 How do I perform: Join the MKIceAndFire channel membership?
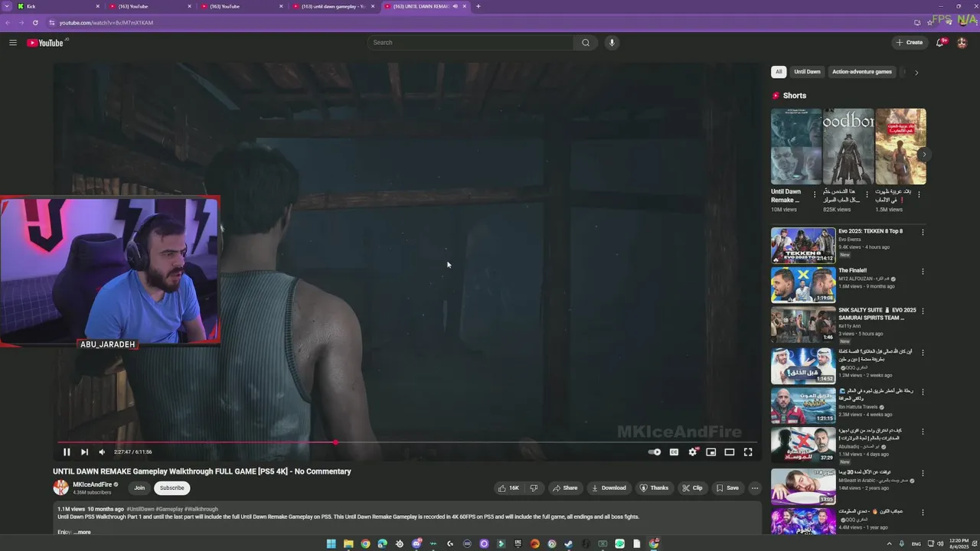point(139,488)
